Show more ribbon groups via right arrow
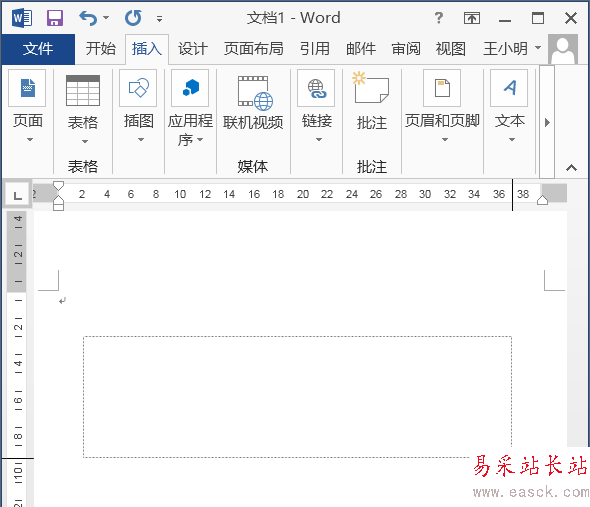590x507 pixels. pyautogui.click(x=547, y=122)
